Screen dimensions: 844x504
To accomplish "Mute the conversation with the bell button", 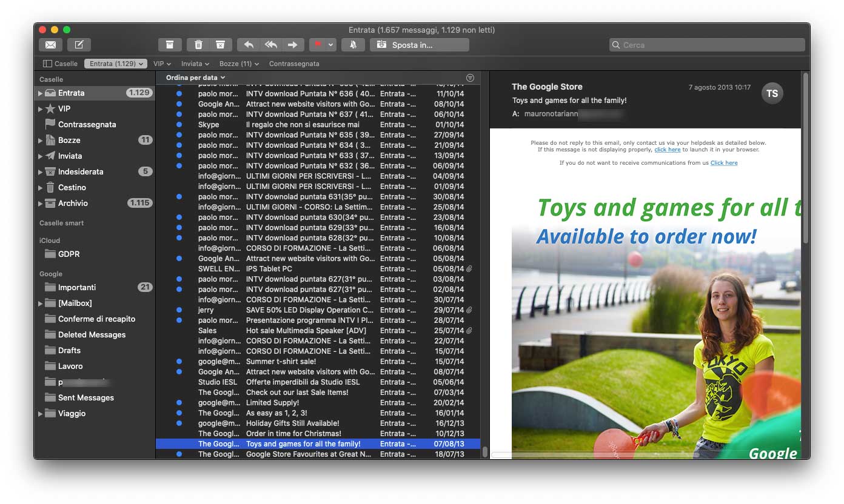I will tap(353, 45).
